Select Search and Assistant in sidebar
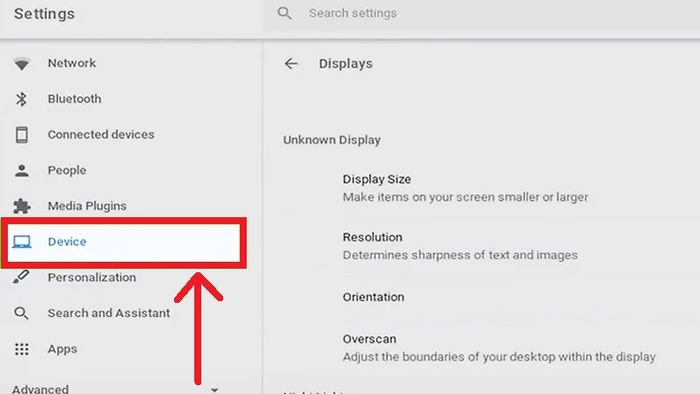Screen dimensions: 700x394 (109, 313)
